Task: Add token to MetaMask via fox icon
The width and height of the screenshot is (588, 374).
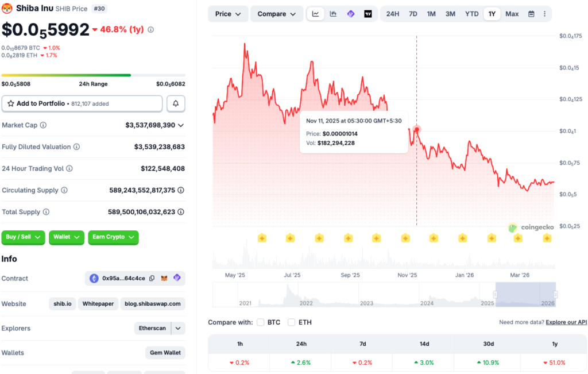Action: point(164,278)
